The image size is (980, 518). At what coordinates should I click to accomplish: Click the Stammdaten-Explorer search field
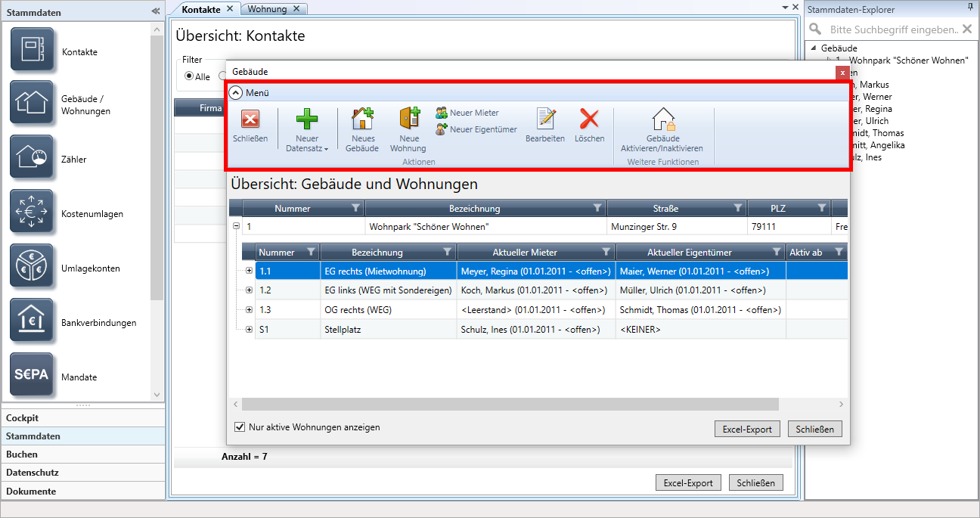pyautogui.click(x=892, y=29)
